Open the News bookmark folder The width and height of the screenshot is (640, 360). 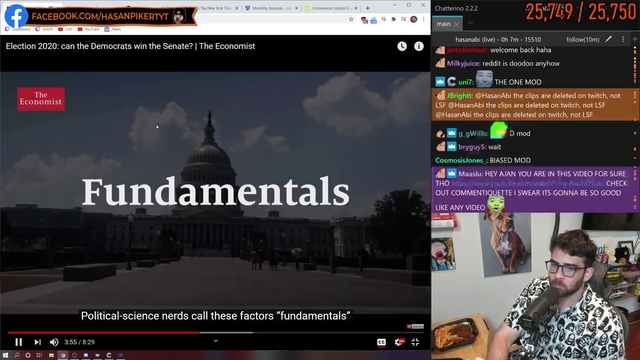pos(113,29)
